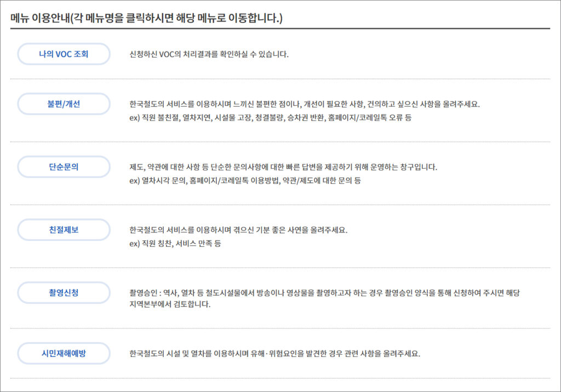This screenshot has width=561, height=392.
Task: Click the description starting 제도, 약관에 대한
Action: coord(283,167)
